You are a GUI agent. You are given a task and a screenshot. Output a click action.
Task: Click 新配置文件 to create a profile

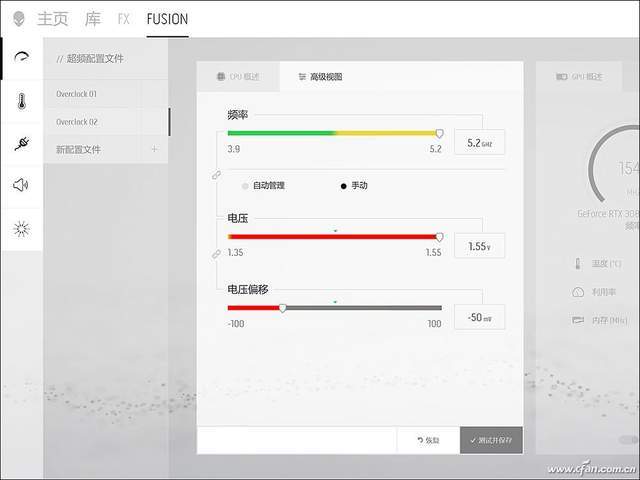pyautogui.click(x=78, y=149)
